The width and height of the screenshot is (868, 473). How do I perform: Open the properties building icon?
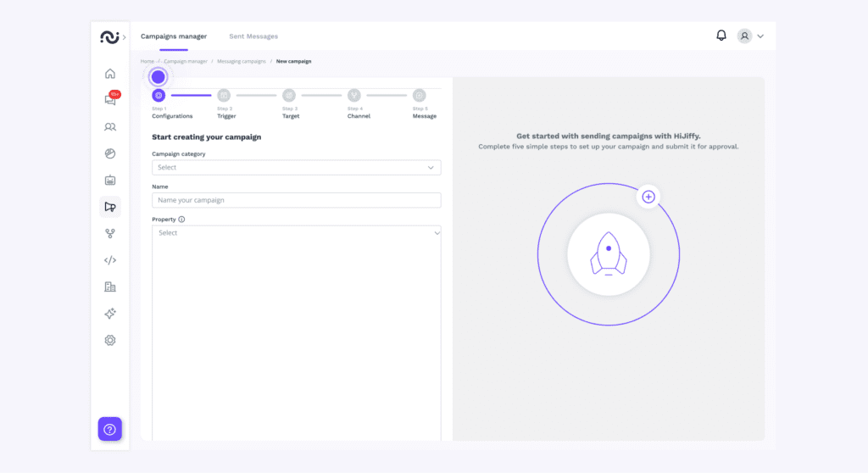coord(109,287)
